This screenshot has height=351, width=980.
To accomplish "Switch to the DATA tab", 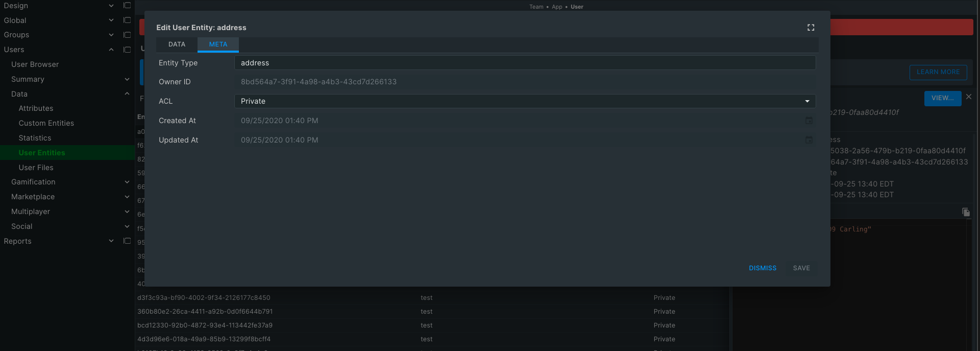I will (177, 44).
